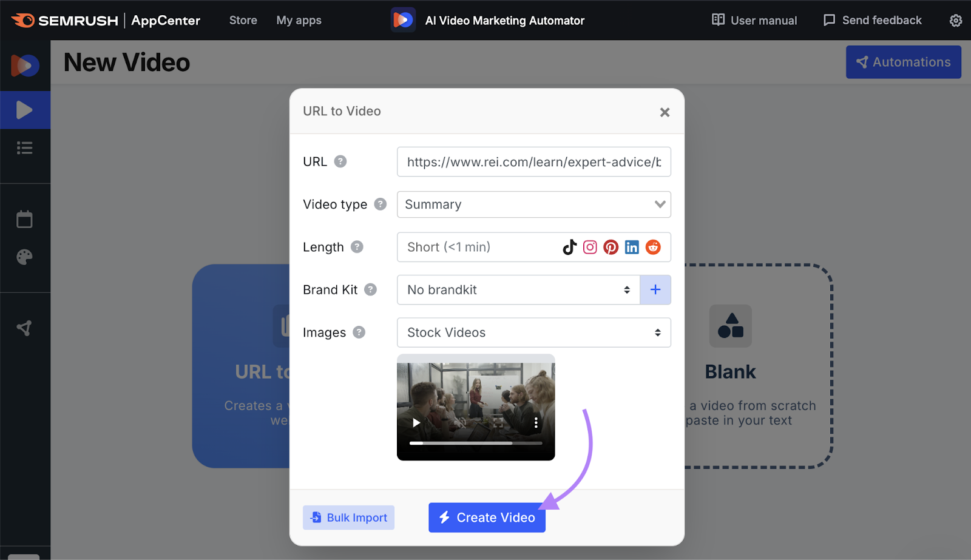Select the Instagram icon next to Length
971x560 pixels.
(x=589, y=247)
